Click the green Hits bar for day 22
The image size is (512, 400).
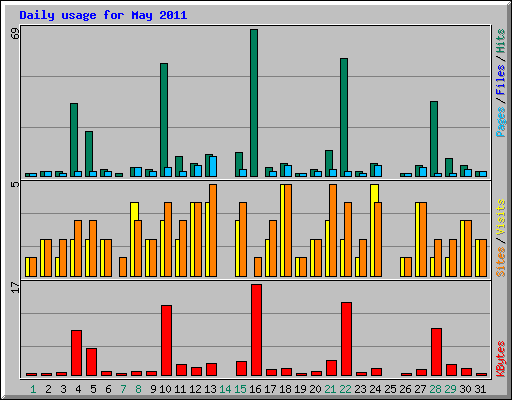click(344, 117)
